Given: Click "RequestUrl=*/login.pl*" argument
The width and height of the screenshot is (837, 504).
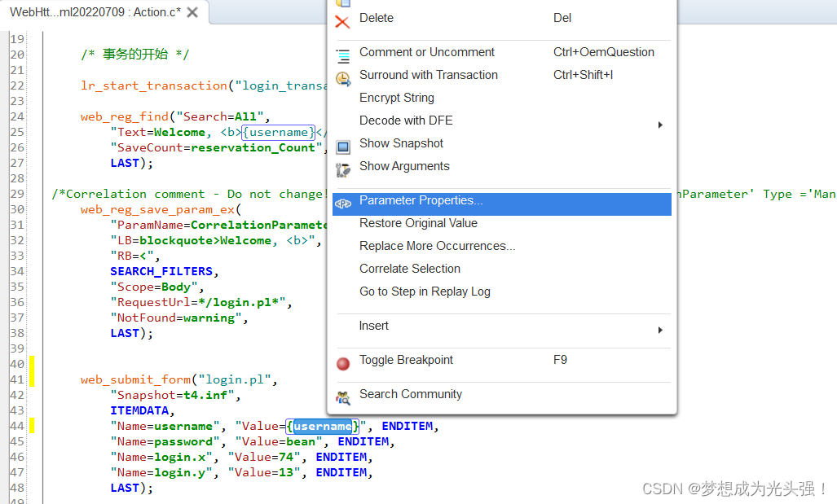Looking at the screenshot, I should click(x=198, y=302).
